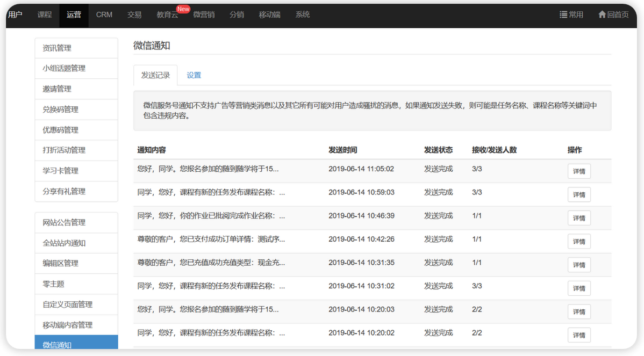Image resolution: width=644 pixels, height=356 pixels.
Task: Open 网站公告管理 sidebar entry
Action: pos(76,222)
